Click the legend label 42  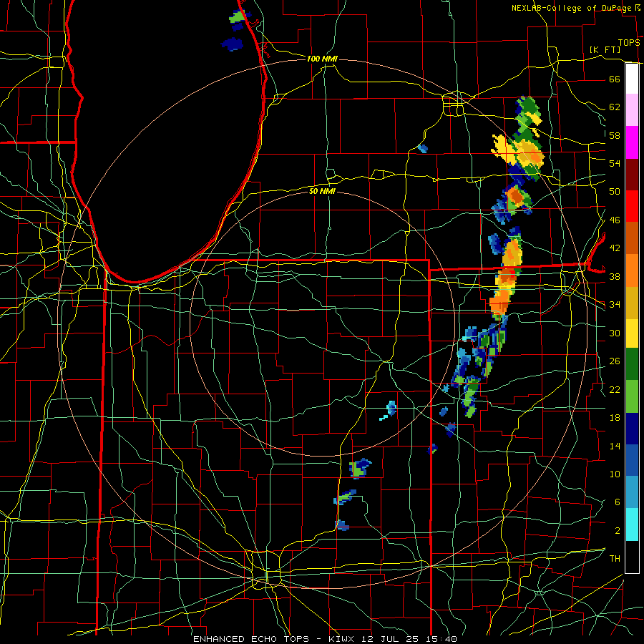(x=615, y=248)
